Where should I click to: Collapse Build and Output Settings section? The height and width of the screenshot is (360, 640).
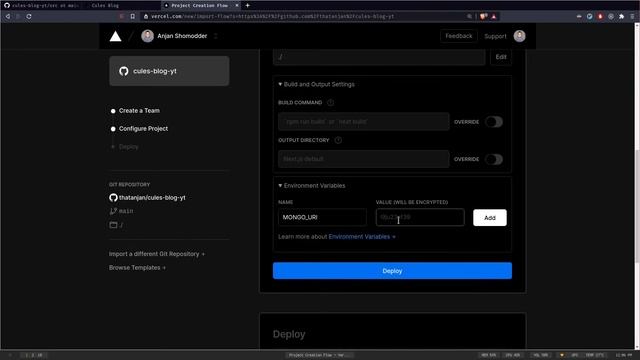(x=316, y=84)
